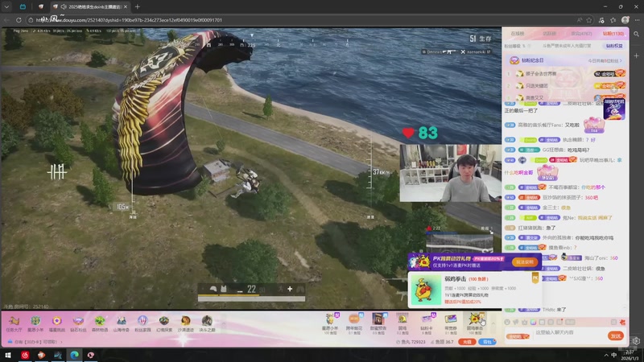Open the 决斗之巅 activity icon
644x362 pixels.
pos(207,323)
